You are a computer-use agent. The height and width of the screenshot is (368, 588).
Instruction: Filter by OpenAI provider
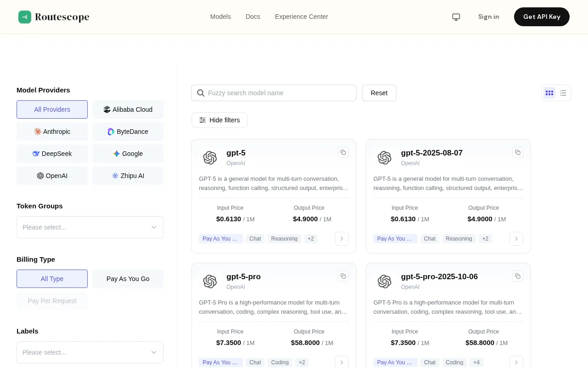point(52,176)
